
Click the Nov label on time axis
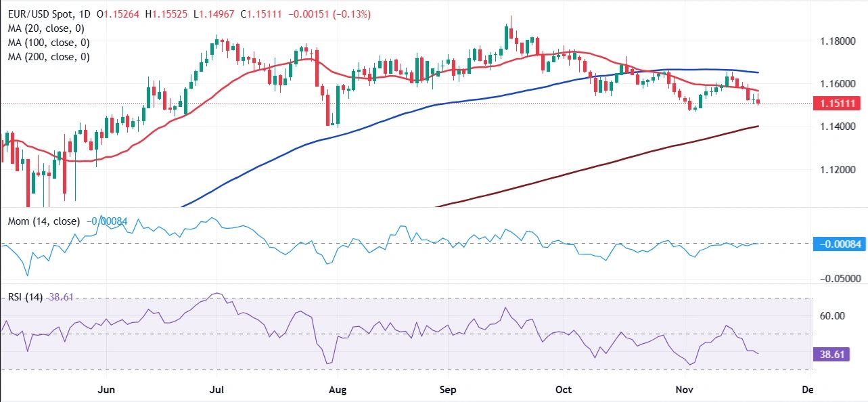[x=679, y=390]
